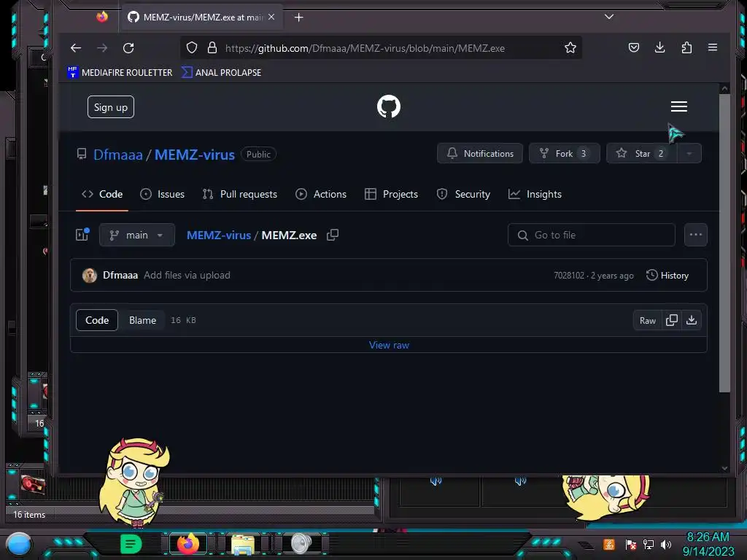Click MEMZ-virus breadcrumb link

(219, 235)
